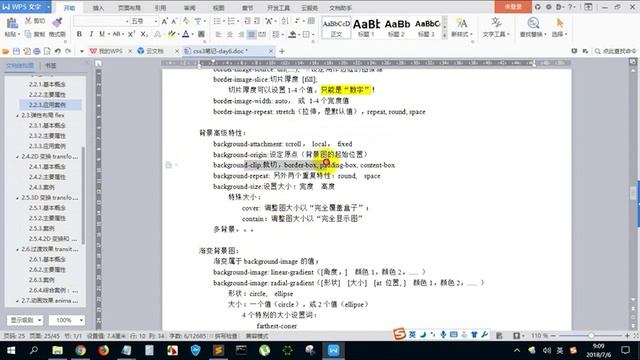This screenshot has height=360, width=640.
Task: Open the 开始 ribbon tab
Action: pyautogui.click(x=69, y=8)
